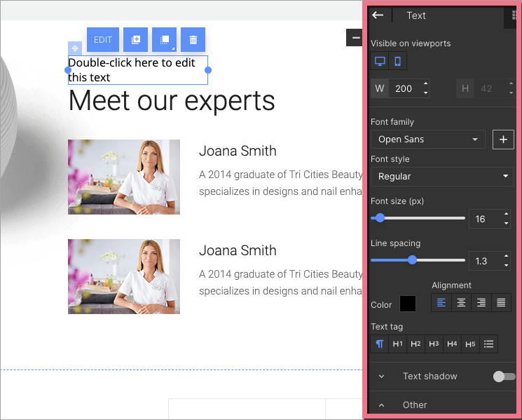522x420 pixels.
Task: Select the paragraph text tag
Action: 379,344
